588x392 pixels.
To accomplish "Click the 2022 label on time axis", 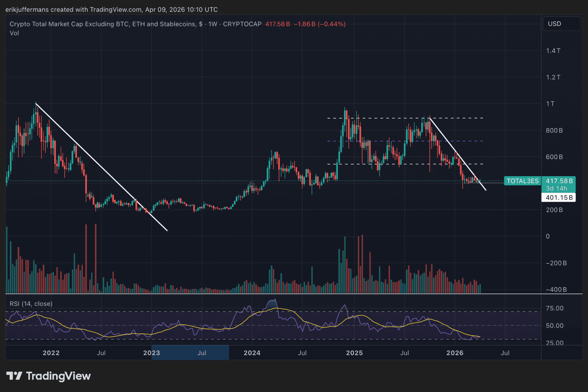I will tap(51, 353).
